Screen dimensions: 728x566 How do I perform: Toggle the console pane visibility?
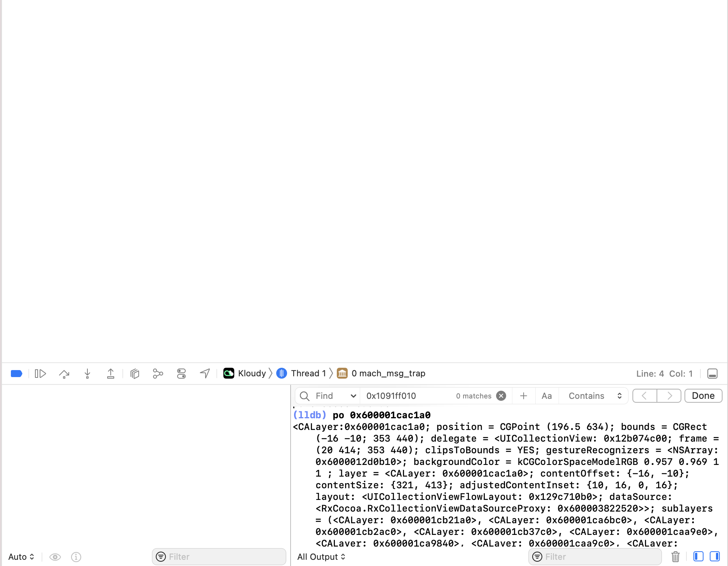(x=715, y=557)
